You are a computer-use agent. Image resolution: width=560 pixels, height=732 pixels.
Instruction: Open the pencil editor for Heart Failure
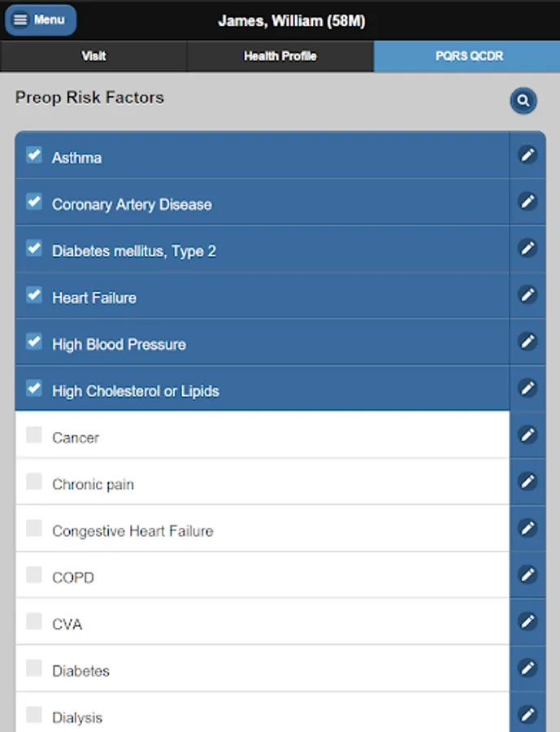tap(528, 294)
